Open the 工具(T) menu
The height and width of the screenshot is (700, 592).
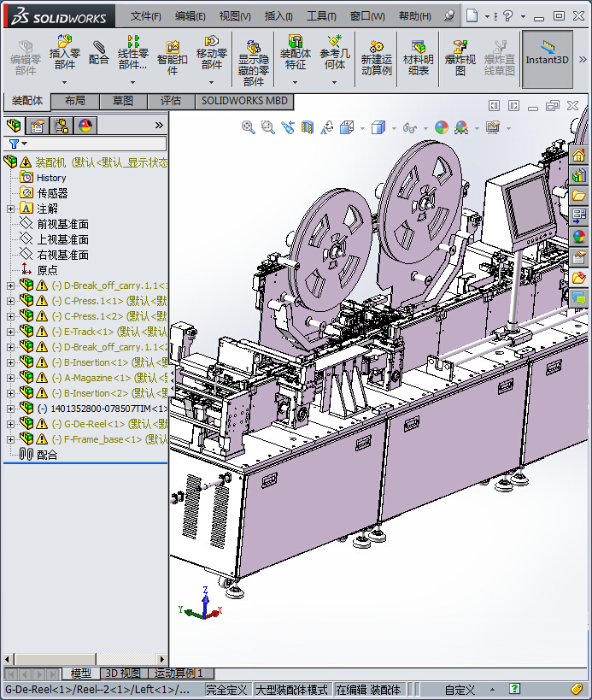click(321, 16)
